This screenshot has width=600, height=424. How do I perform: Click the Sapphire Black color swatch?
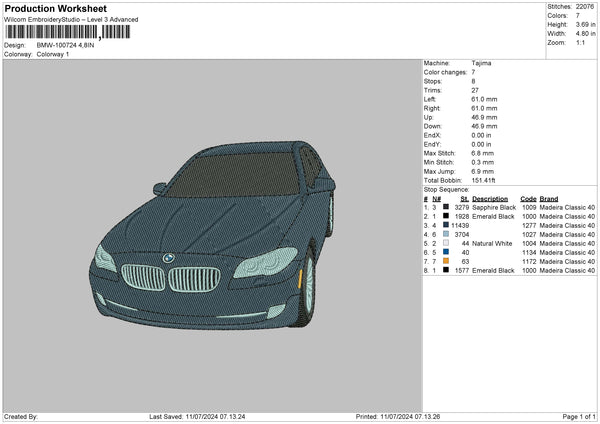click(444, 206)
